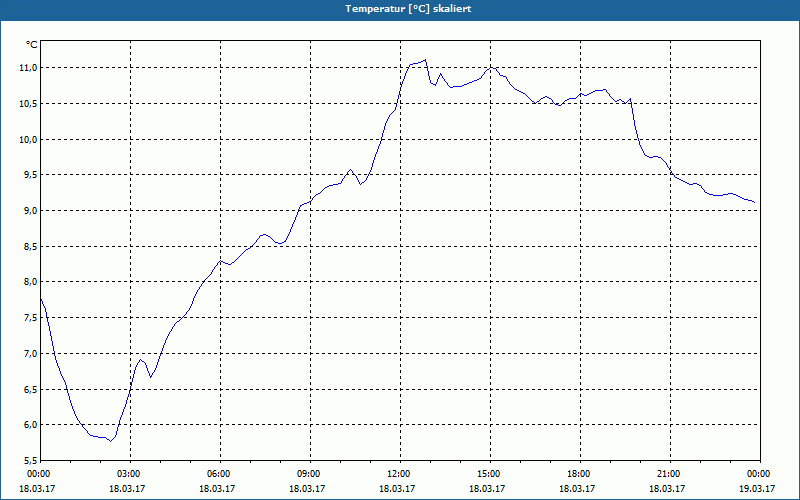Click the 18.03.17 date under 12:00
Image resolution: width=800 pixels, height=500 pixels.
tap(397, 488)
